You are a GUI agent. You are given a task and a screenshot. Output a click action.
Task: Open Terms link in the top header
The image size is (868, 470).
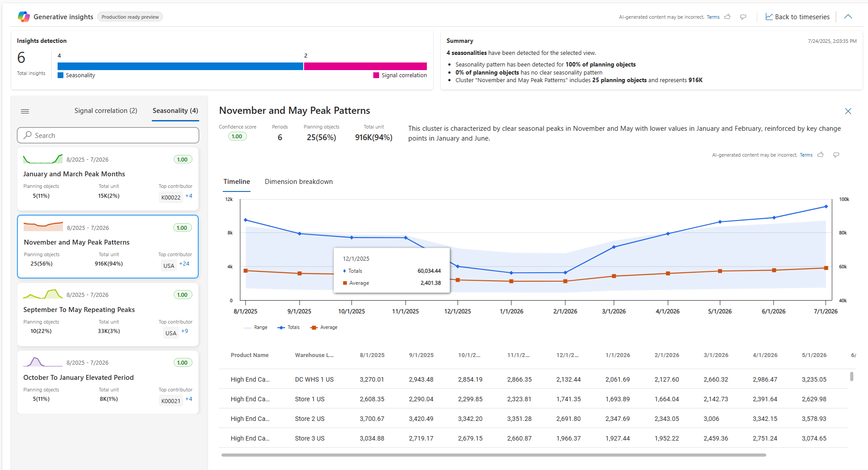[713, 17]
